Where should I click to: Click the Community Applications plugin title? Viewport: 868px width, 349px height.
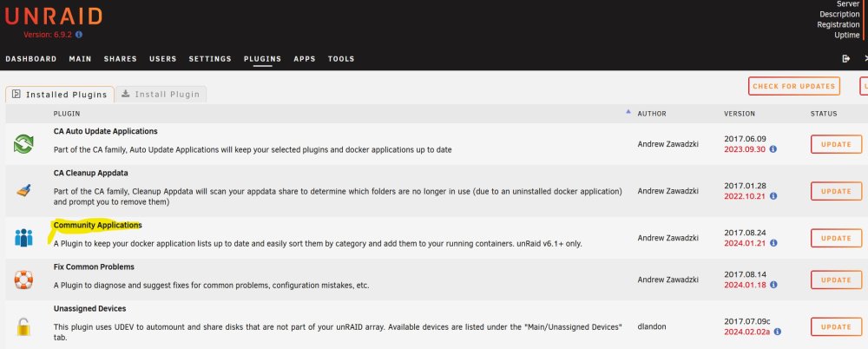pos(97,225)
